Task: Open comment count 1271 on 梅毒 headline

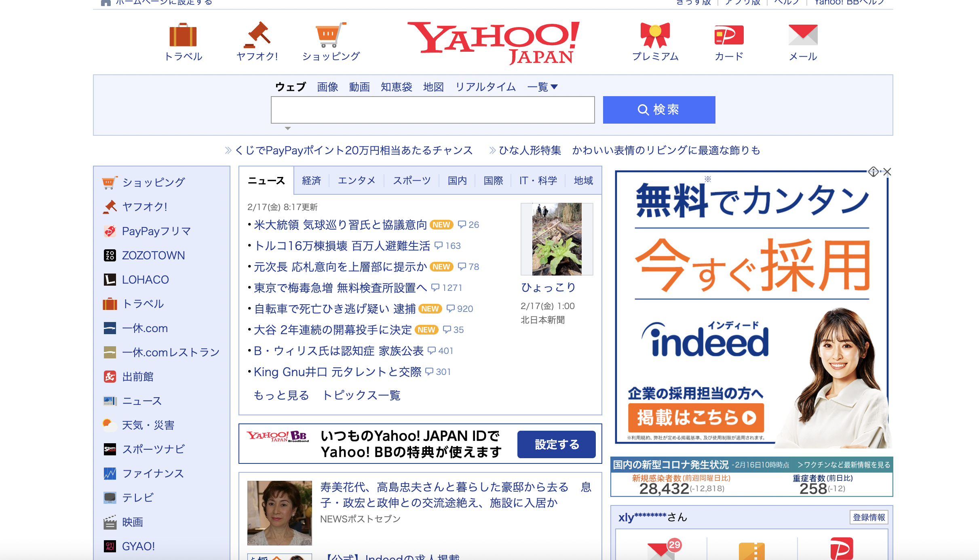Action: 447,288
